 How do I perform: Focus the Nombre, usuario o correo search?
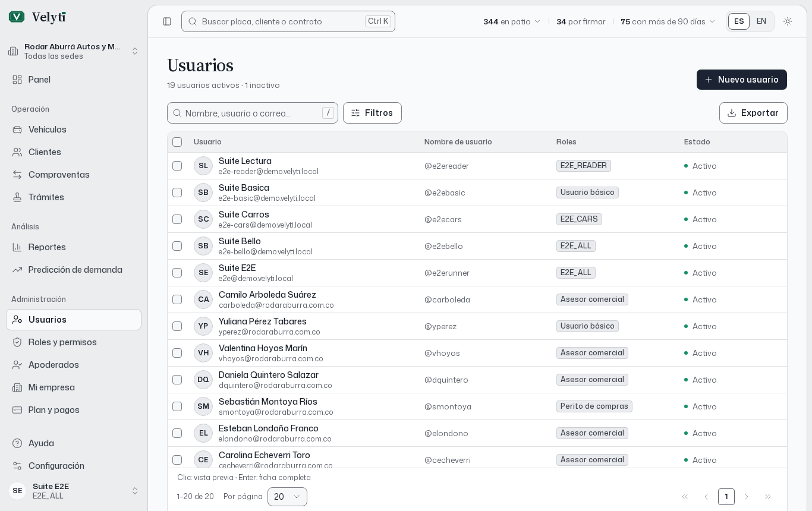click(253, 113)
